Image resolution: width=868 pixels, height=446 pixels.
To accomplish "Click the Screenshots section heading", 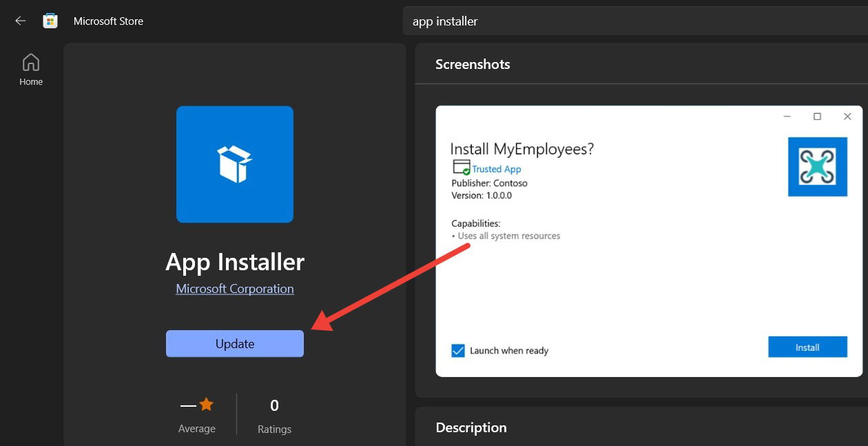I will coord(473,64).
